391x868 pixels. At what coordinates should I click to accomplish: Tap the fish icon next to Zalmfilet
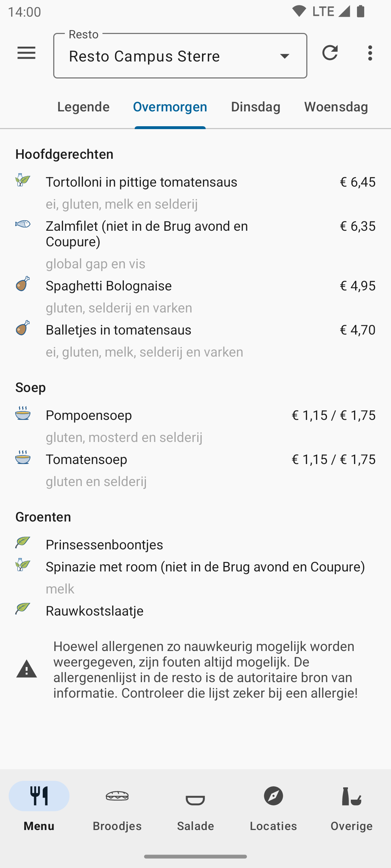tap(23, 224)
